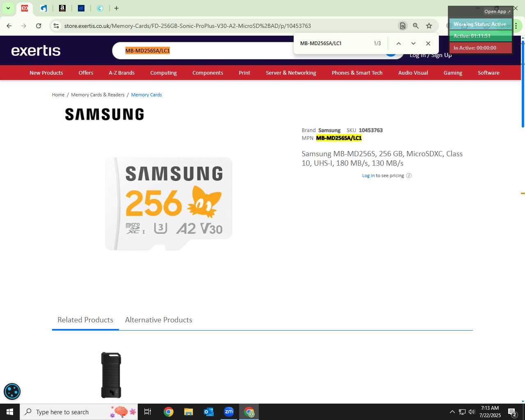The image size is (525, 420).
Task: Open Offers menu
Action: click(x=86, y=73)
